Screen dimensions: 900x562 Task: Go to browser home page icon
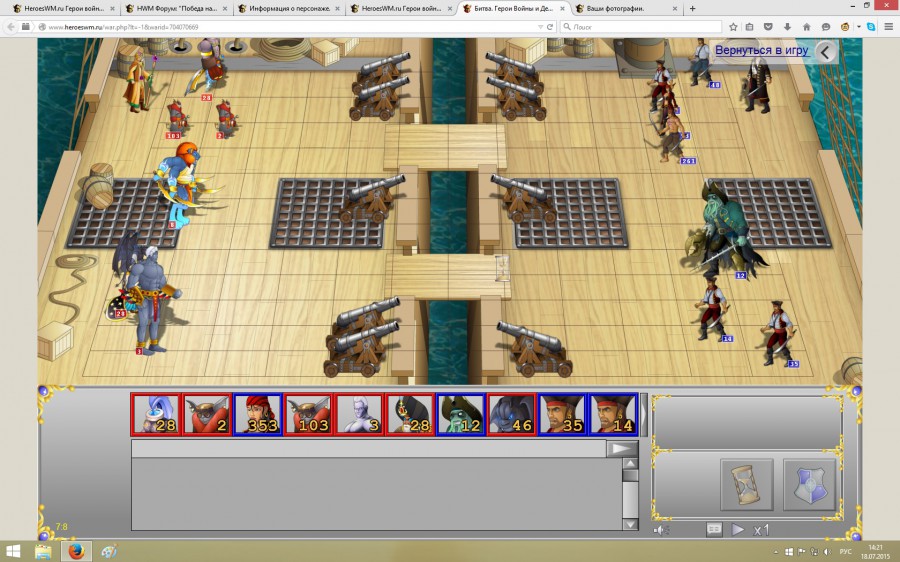point(806,27)
